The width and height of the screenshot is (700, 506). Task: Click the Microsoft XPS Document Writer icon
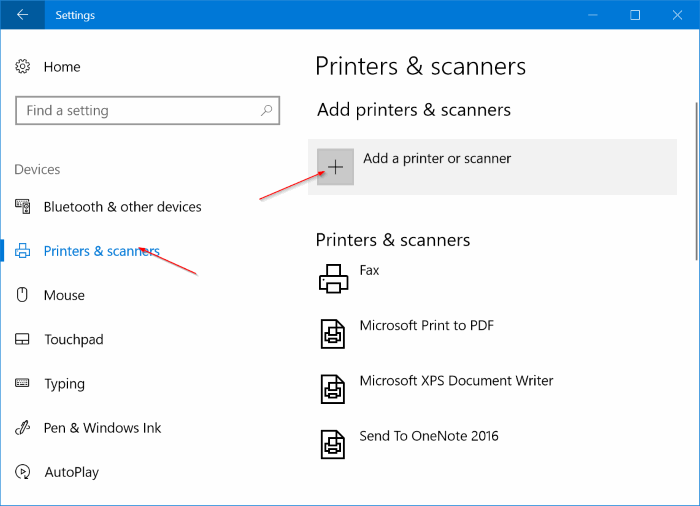pos(333,389)
